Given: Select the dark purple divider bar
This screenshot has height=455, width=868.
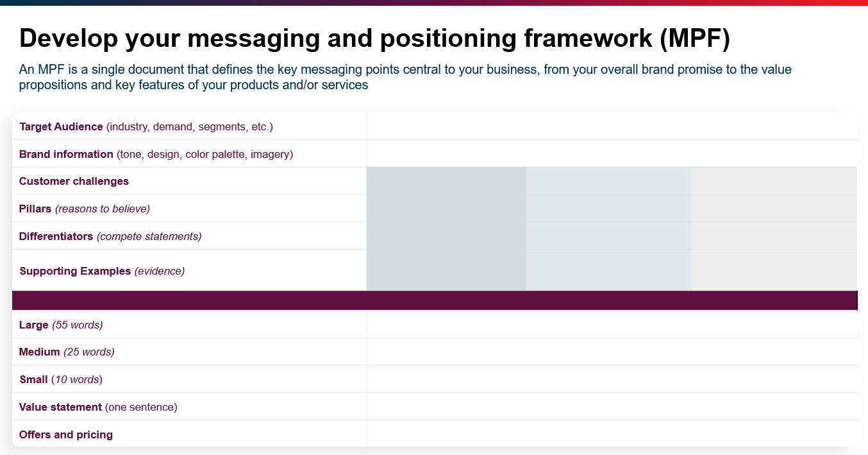Looking at the screenshot, I should 434,300.
